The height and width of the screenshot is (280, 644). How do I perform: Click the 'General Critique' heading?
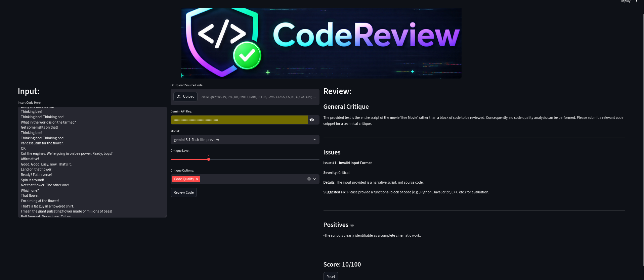[346, 107]
